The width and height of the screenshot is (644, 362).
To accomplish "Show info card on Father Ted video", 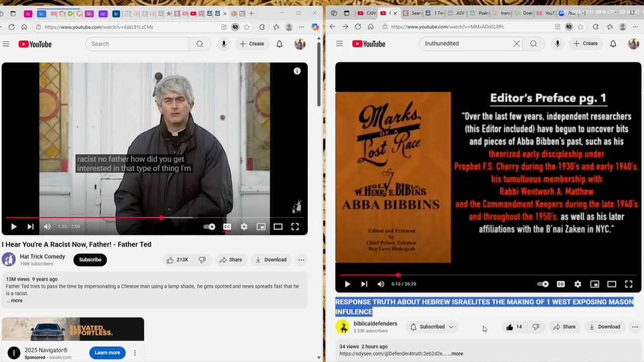I will (x=297, y=71).
